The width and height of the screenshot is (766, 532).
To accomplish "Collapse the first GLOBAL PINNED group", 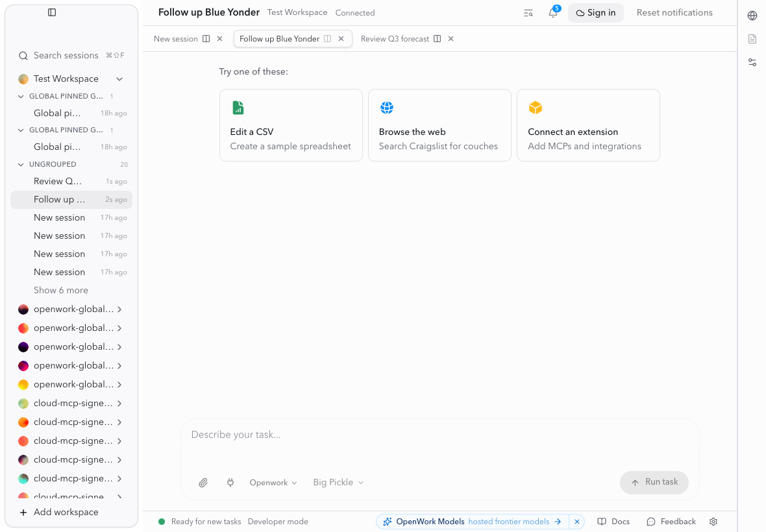I will click(x=21, y=97).
